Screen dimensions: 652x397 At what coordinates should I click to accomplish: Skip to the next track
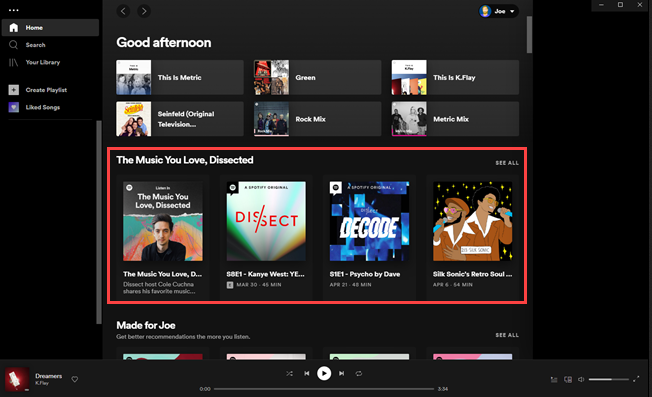341,374
